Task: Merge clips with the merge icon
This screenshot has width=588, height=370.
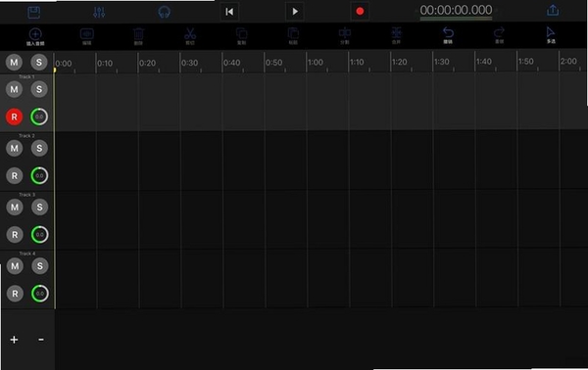Action: click(x=396, y=36)
